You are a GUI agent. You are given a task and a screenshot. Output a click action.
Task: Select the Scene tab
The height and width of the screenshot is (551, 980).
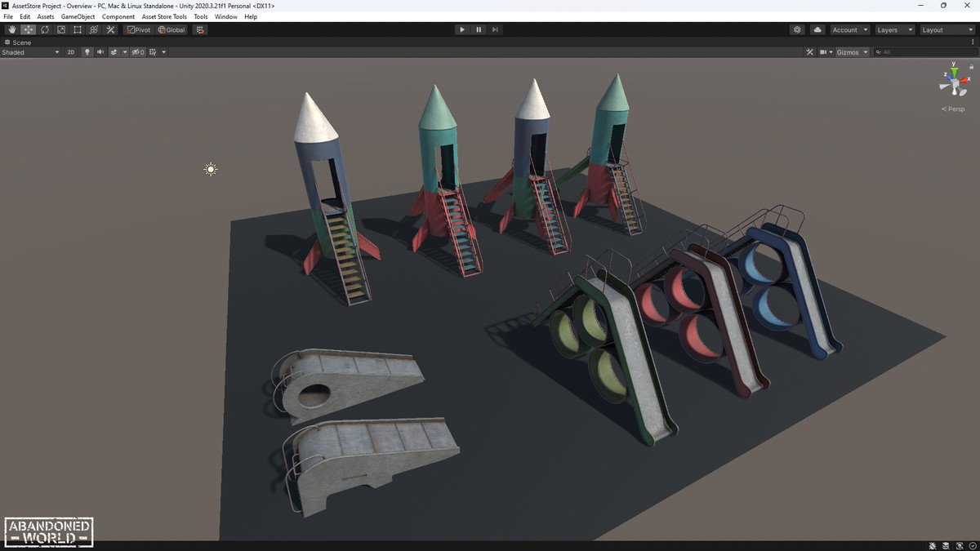pos(18,42)
